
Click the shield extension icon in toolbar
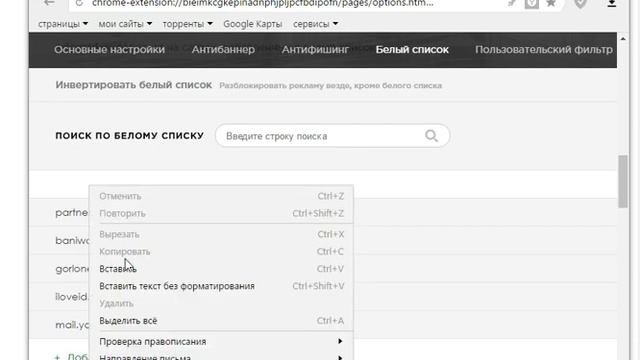coord(580,4)
